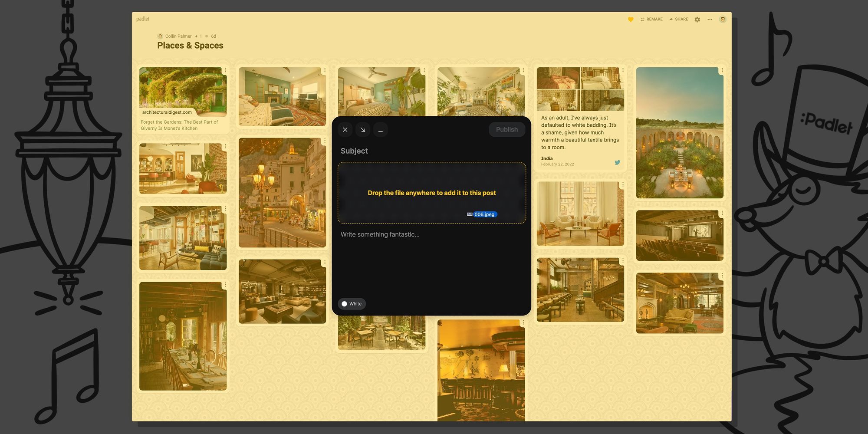
Task: Open the bedding collage image on the India post
Action: point(580,89)
